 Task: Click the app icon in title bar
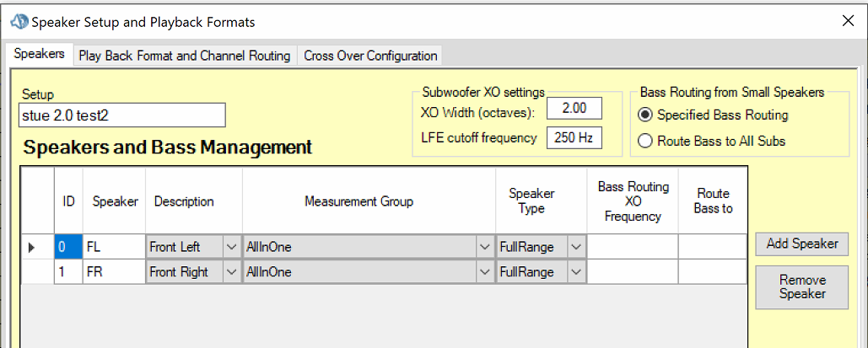(x=19, y=21)
